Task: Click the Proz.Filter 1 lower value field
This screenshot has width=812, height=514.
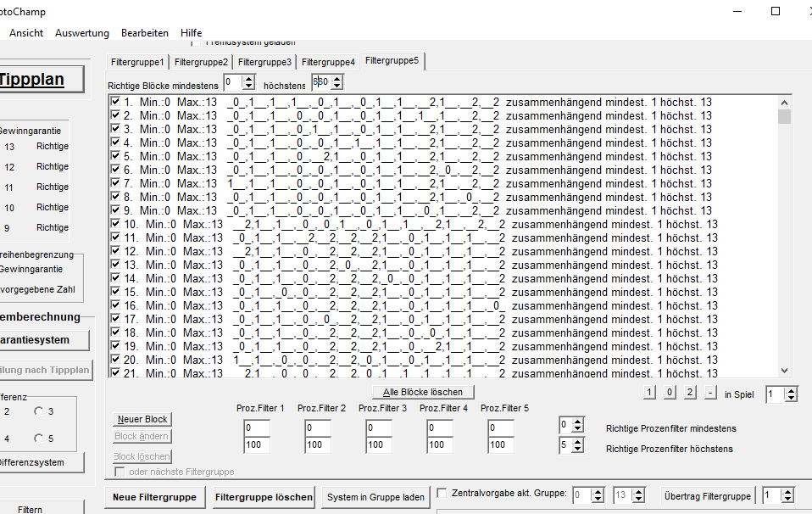Action: (x=255, y=428)
